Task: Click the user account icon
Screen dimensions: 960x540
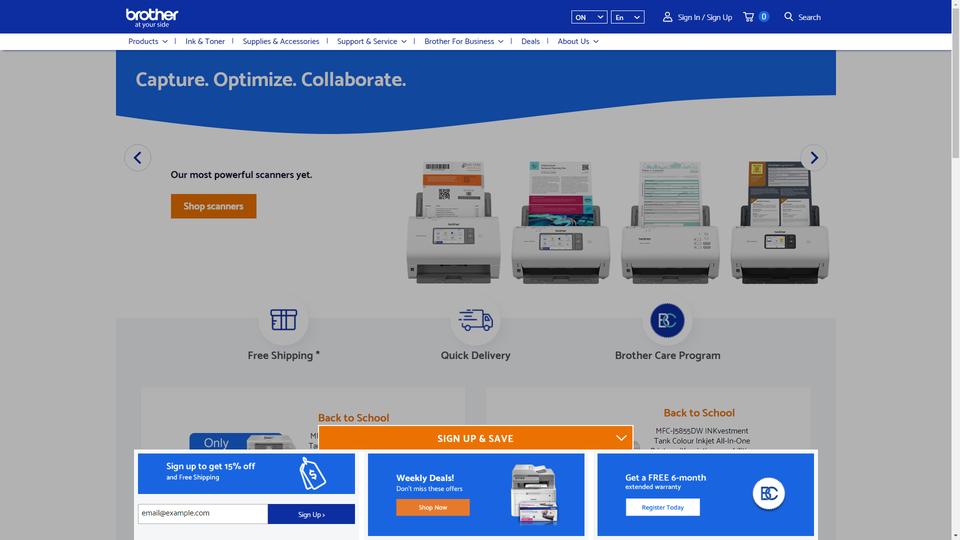Action: click(x=667, y=17)
